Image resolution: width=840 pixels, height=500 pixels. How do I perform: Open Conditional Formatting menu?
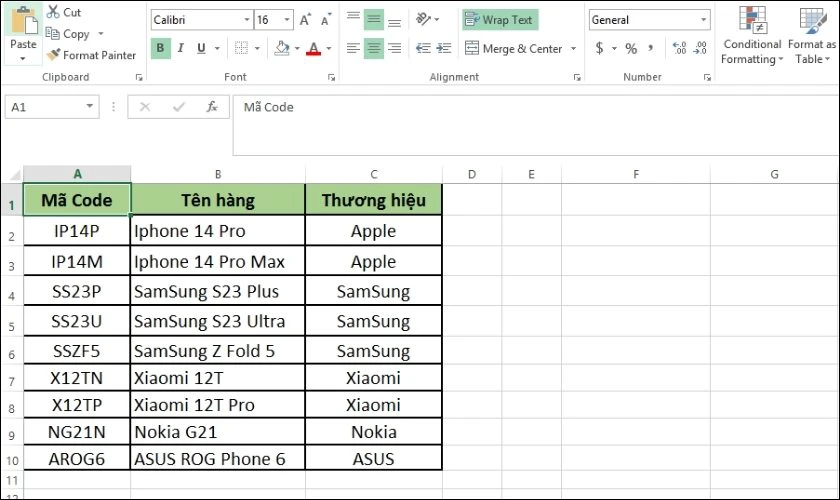(x=752, y=35)
